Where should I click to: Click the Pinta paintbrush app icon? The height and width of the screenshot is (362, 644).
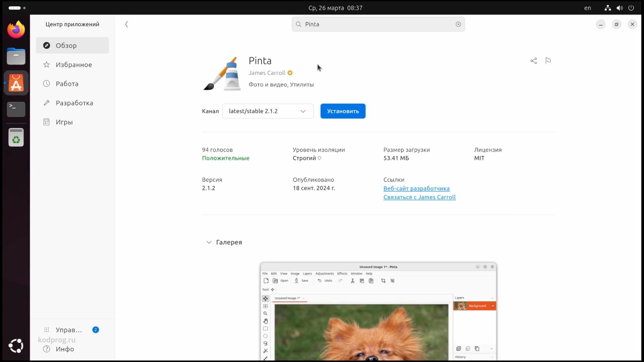point(222,73)
